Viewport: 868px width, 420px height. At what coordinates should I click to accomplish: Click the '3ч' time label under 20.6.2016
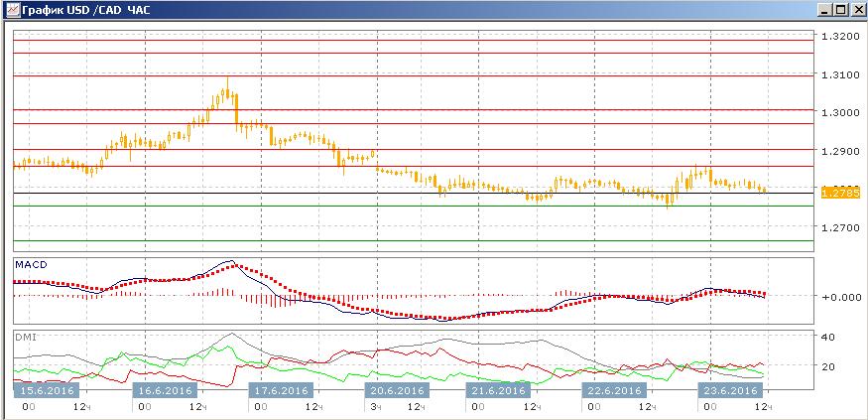375,407
